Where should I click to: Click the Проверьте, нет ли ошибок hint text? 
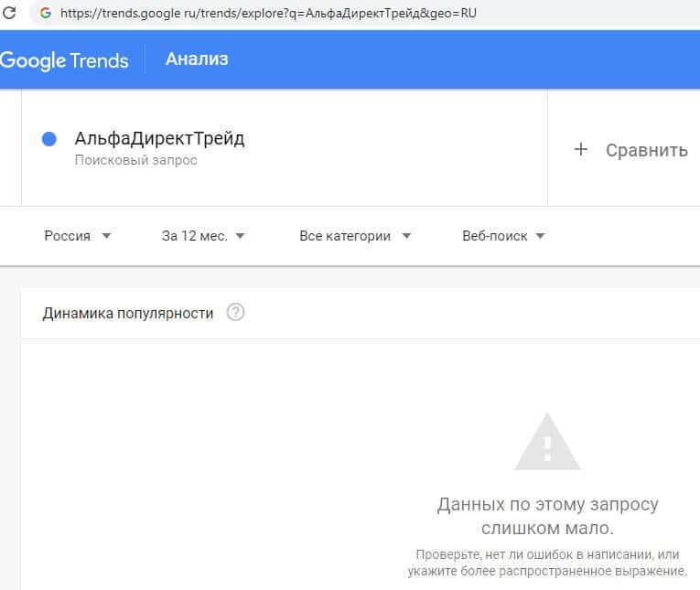point(547,563)
